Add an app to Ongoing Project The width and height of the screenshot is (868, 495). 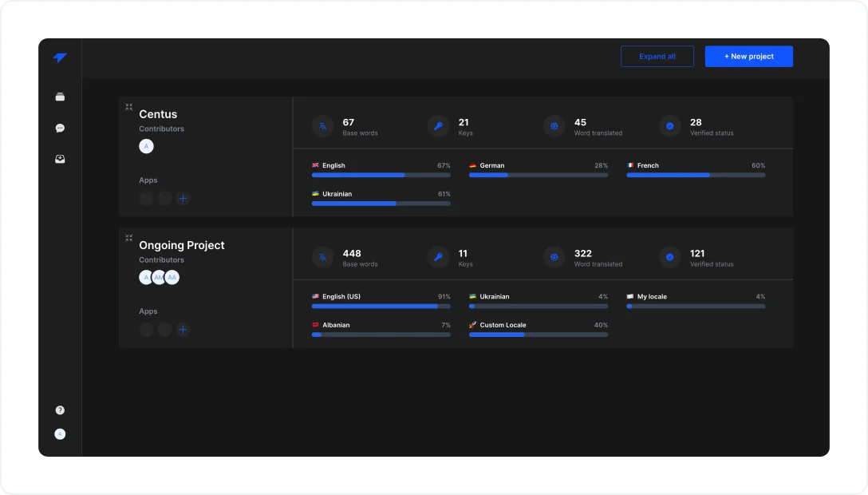pyautogui.click(x=183, y=330)
